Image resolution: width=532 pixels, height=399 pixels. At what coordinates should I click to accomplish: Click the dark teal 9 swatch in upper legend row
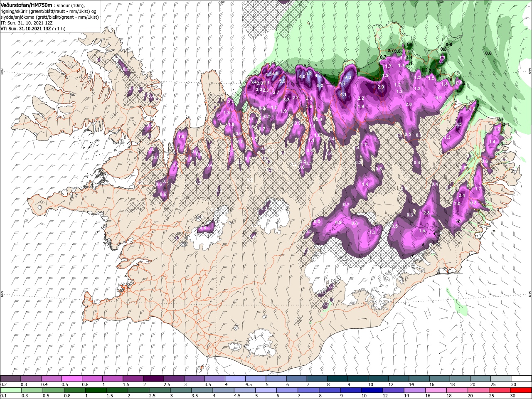pos(357,379)
